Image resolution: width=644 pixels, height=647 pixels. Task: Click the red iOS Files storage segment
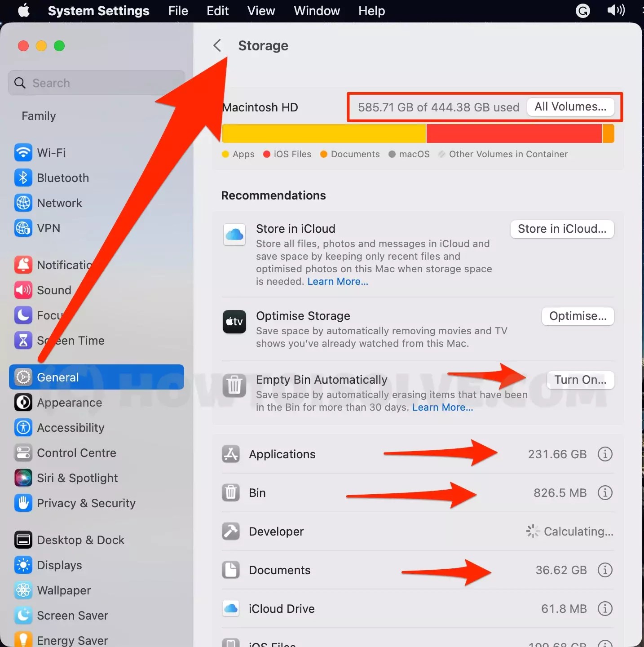click(x=514, y=134)
